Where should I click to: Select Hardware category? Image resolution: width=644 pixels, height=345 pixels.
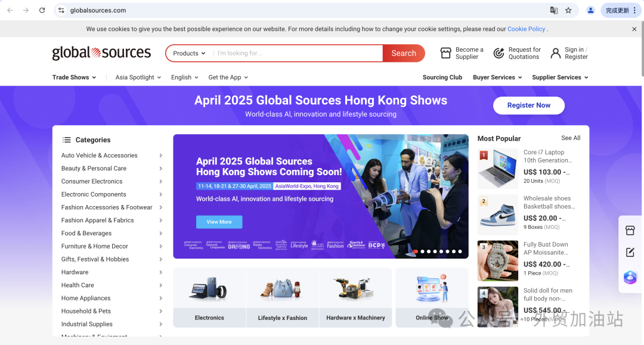75,272
